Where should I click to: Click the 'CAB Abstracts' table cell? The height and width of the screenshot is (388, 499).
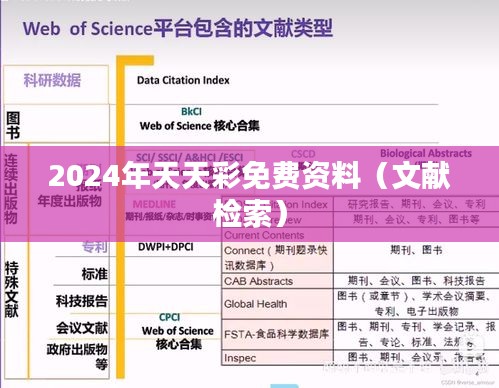[277, 281]
